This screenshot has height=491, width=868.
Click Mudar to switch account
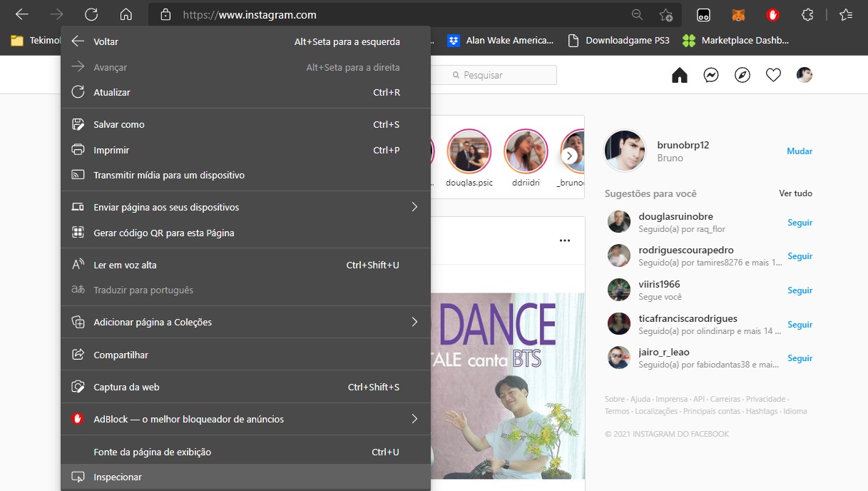point(800,151)
